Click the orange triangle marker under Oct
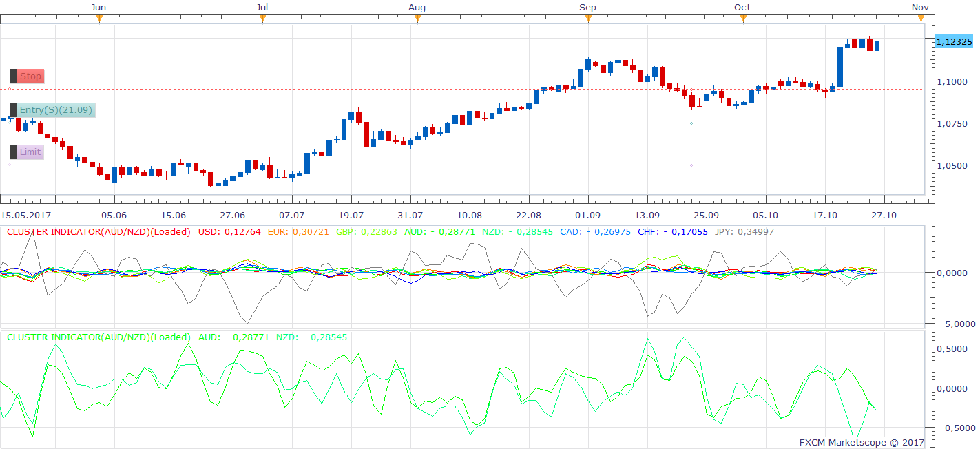Viewport: 980px width, 449px height. (x=743, y=19)
